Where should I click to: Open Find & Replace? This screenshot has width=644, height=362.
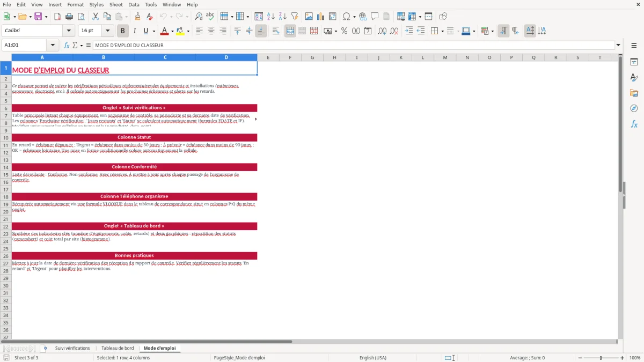199,17
